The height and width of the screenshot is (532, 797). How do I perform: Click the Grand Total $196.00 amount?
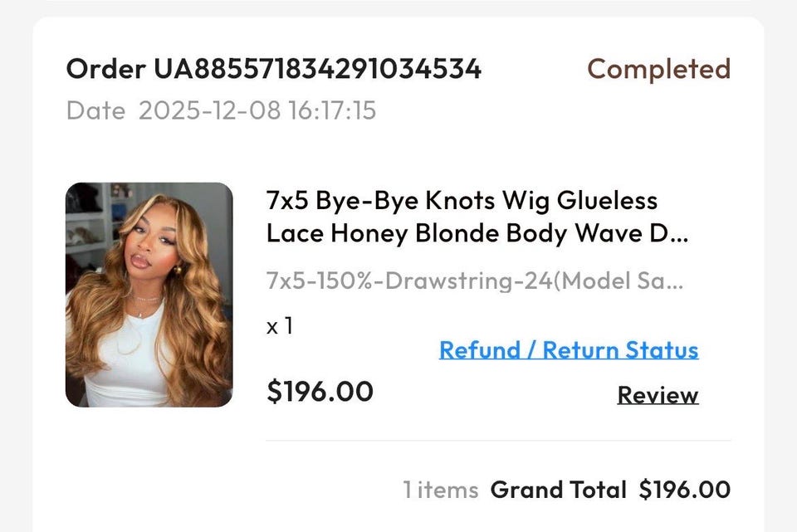point(685,490)
